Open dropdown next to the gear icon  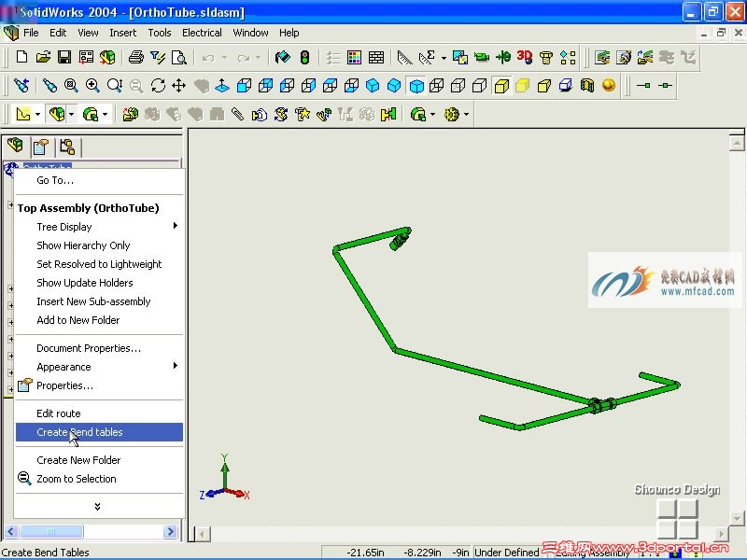[x=466, y=114]
